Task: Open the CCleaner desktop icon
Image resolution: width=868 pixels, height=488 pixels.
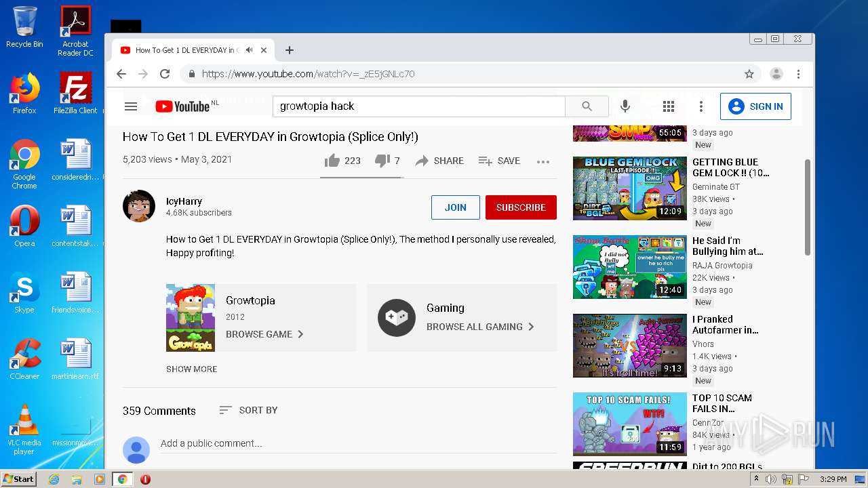Action: coord(24,359)
